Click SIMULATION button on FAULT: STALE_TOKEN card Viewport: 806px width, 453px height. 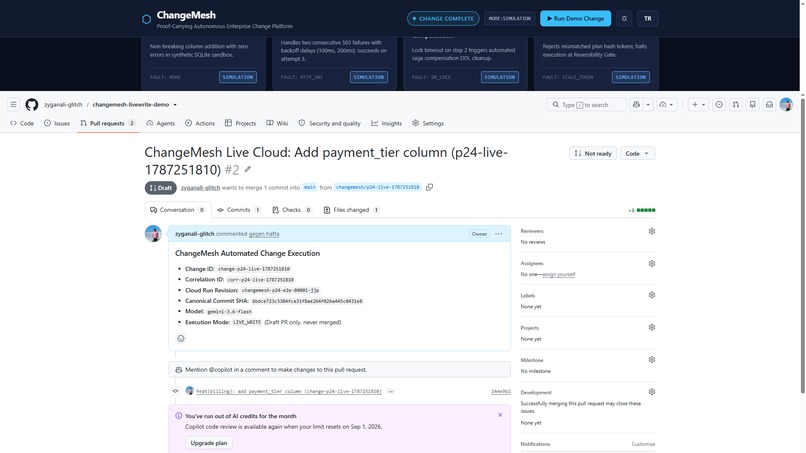pos(631,77)
